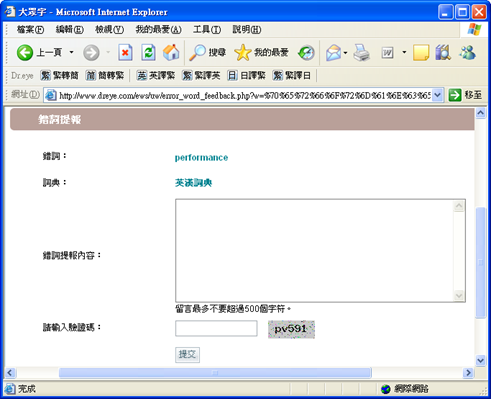Click the page icon in address bar
This screenshot has width=491, height=399.
[51, 95]
